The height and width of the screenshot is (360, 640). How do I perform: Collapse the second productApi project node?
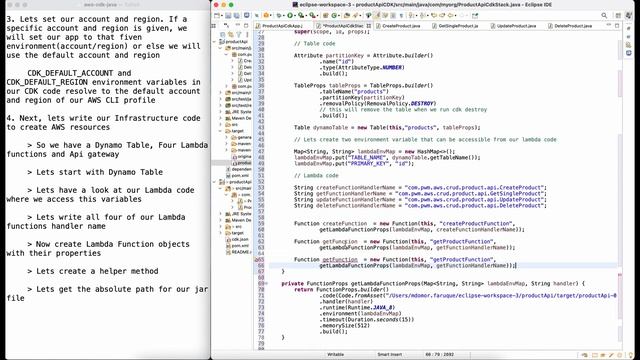click(215, 182)
